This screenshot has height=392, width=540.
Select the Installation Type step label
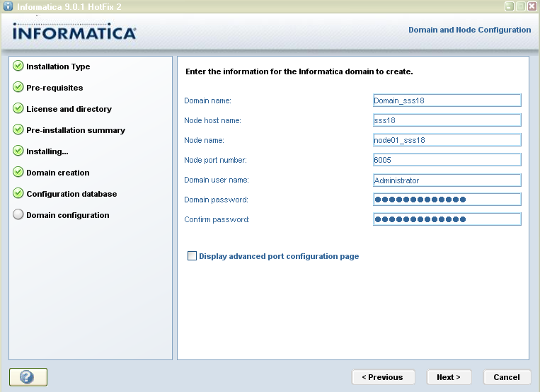click(x=58, y=67)
